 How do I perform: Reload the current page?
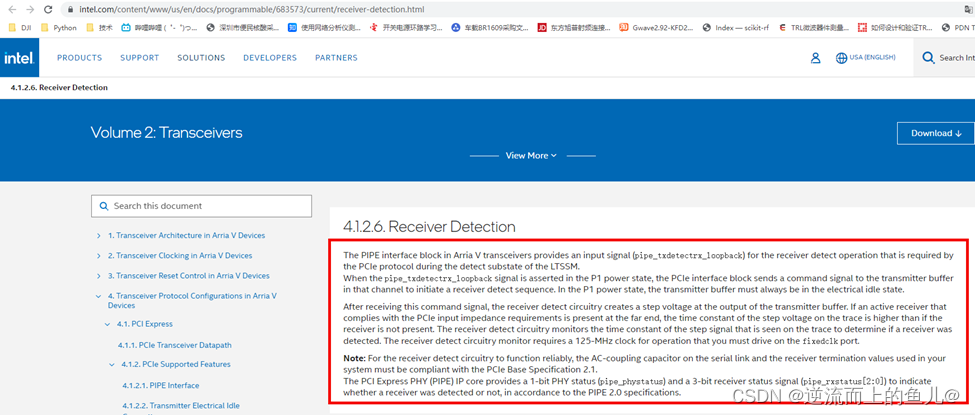click(49, 10)
